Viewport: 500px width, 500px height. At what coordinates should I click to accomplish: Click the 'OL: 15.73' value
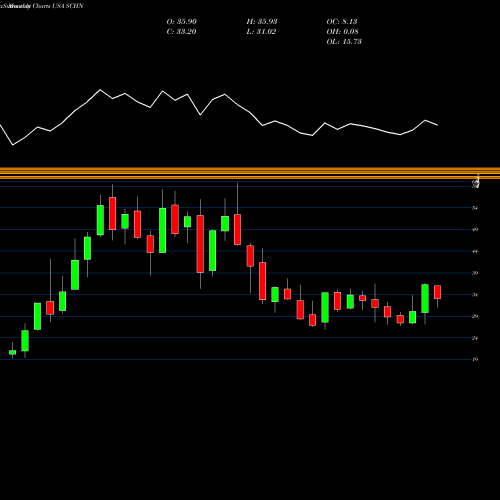[x=344, y=42]
